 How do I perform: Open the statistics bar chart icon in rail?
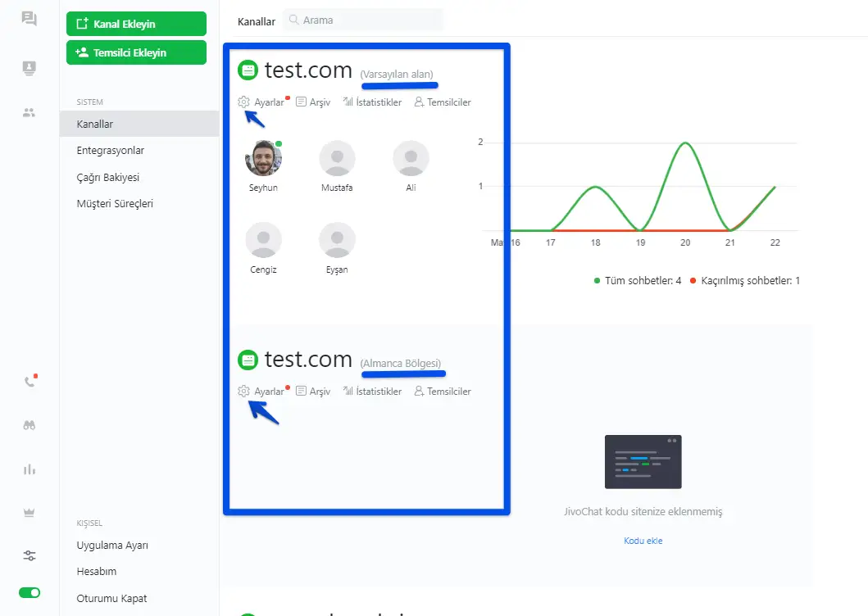coord(30,469)
